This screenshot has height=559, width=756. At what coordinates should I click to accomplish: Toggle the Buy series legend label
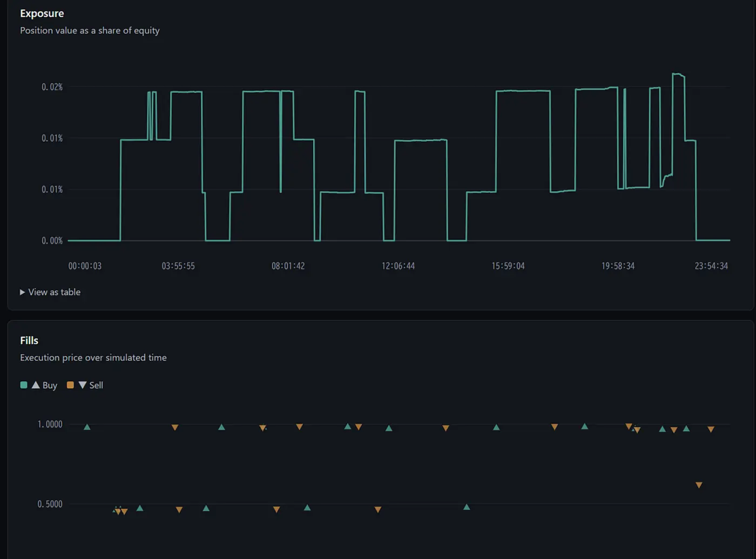[x=50, y=385]
